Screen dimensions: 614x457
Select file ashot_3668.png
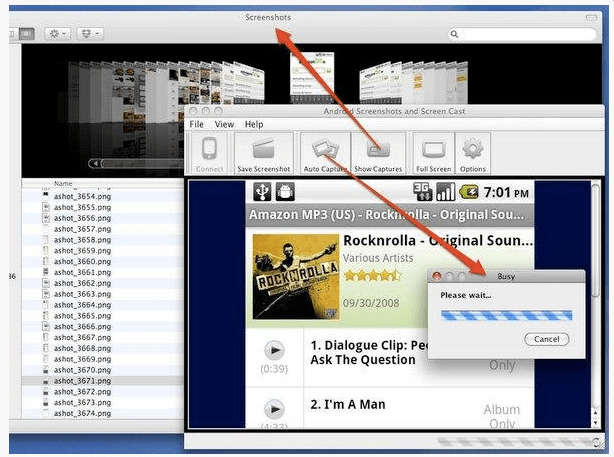[x=82, y=348]
